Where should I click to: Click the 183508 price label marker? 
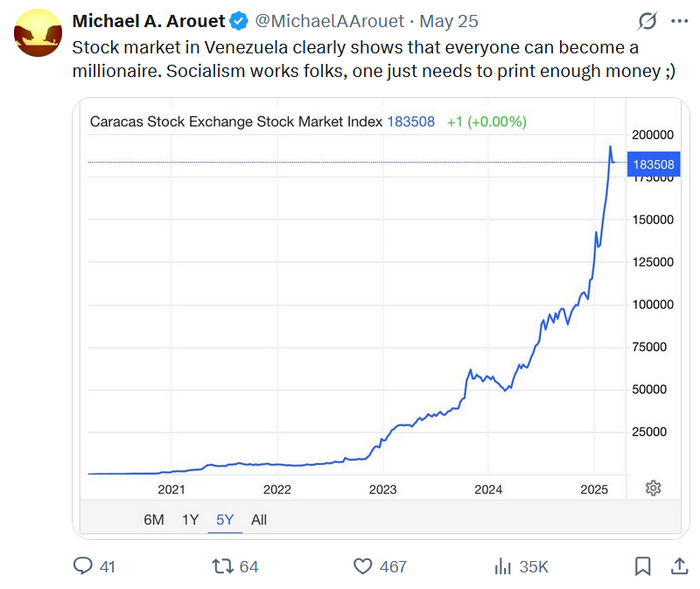[x=654, y=164]
